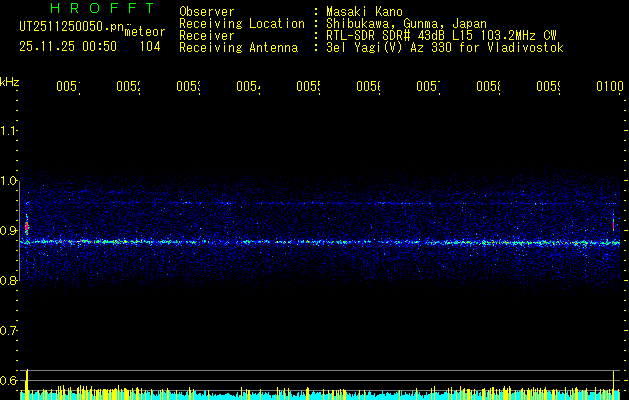Click the 0055 time axis label

308,86
